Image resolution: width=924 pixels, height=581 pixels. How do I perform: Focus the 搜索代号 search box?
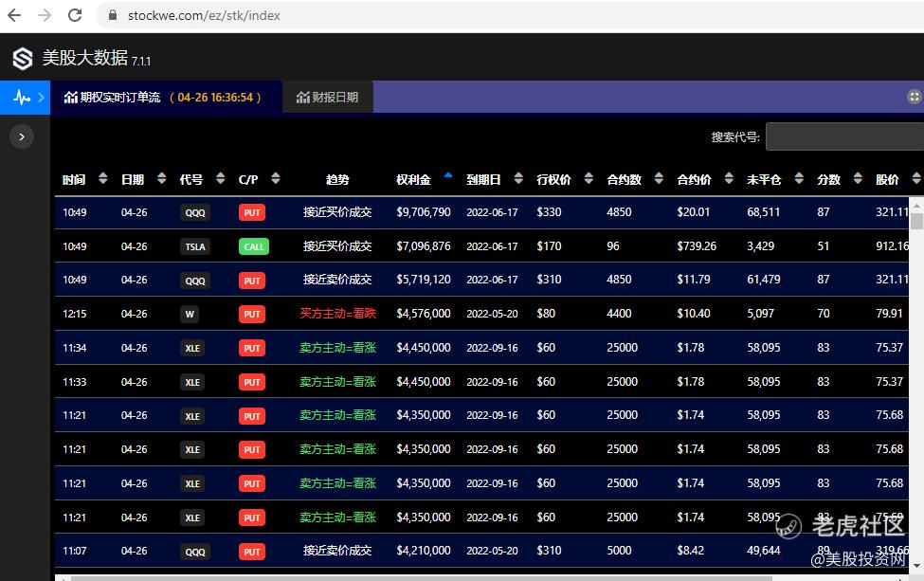pos(844,136)
